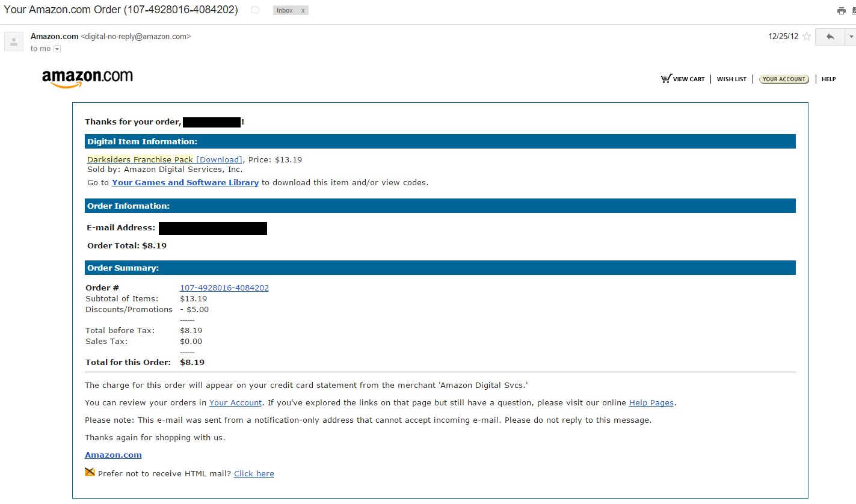Click 'Thanks again for shopping with us.'
The image size is (856, 504).
155,438
